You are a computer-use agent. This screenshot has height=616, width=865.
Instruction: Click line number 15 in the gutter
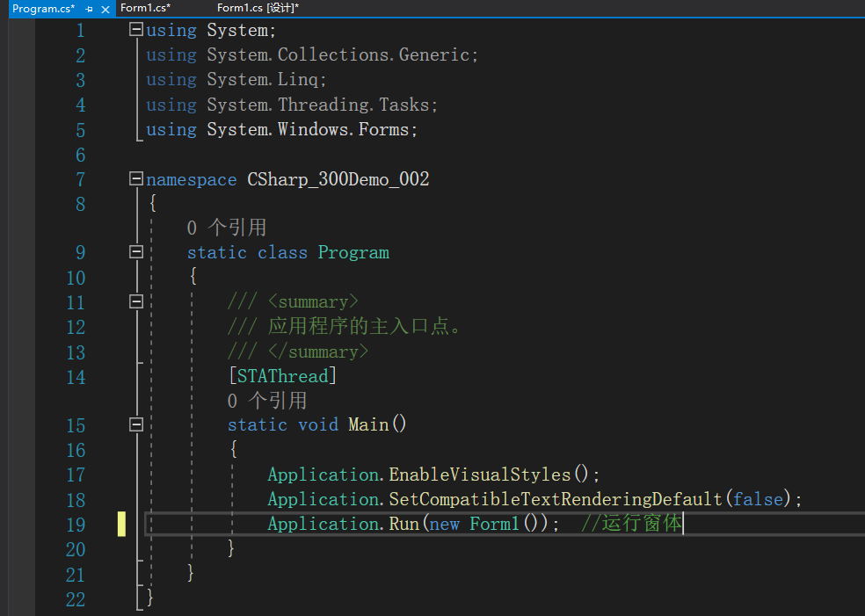tap(76, 425)
